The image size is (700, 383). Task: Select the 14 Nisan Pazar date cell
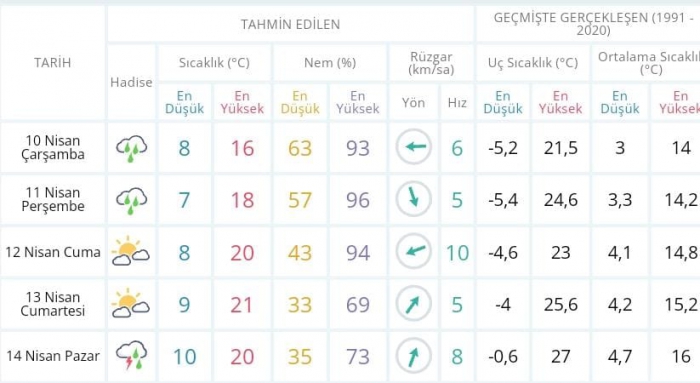[x=53, y=356]
